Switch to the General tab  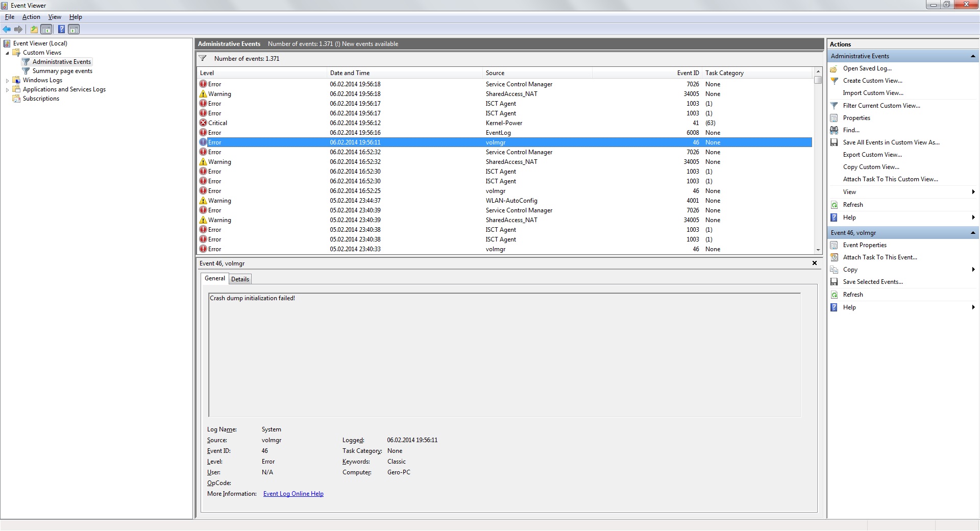[x=215, y=278]
